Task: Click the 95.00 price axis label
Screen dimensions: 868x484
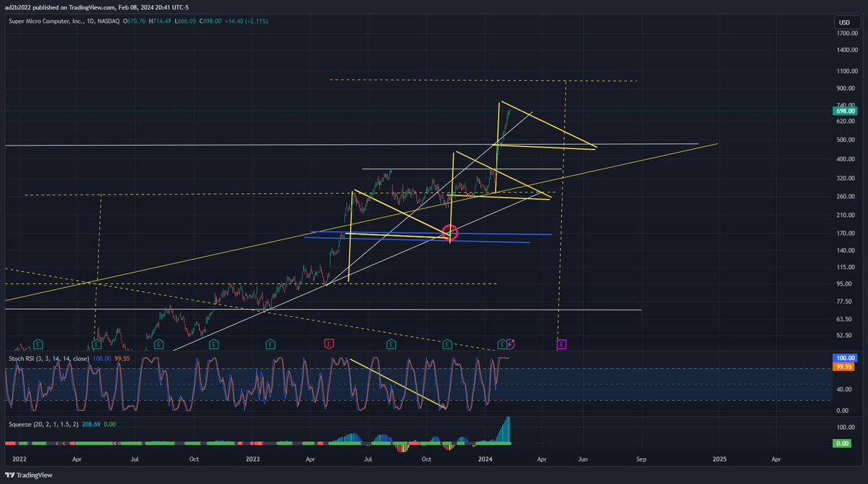Action: (x=844, y=284)
